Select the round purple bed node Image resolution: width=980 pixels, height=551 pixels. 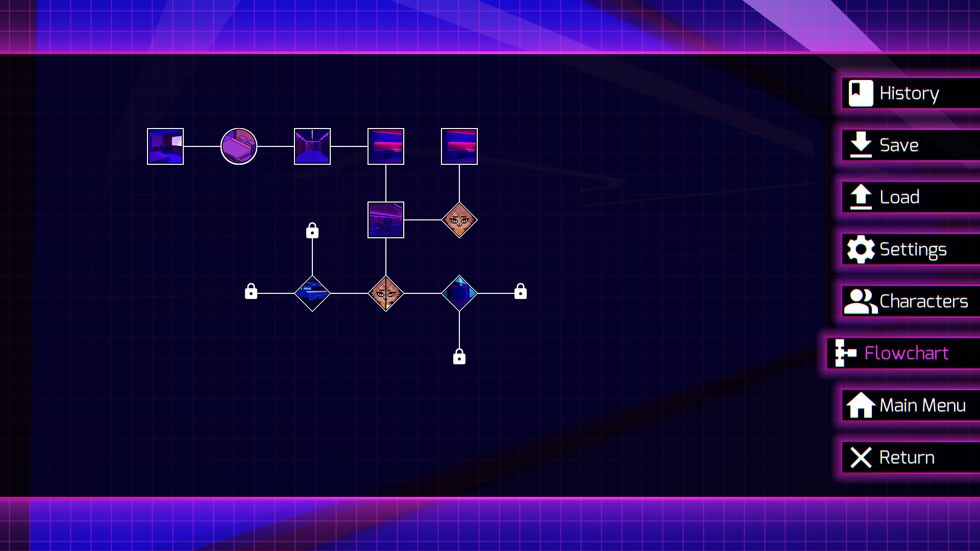coord(239,146)
